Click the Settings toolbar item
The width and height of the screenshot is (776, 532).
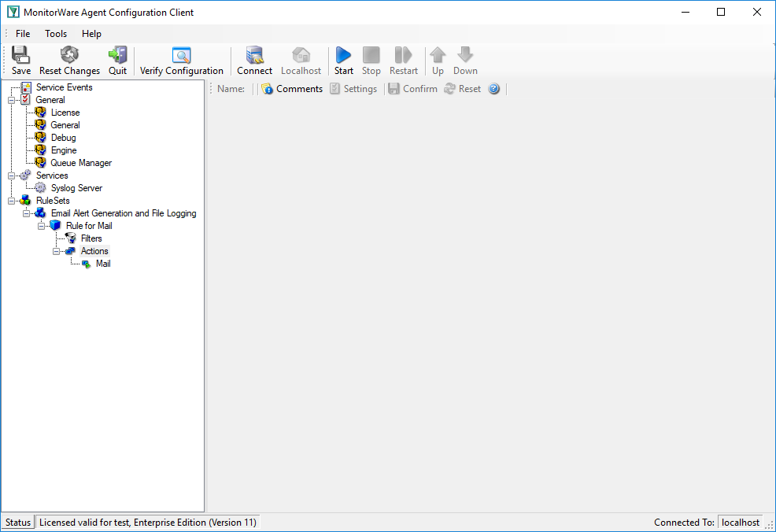(x=353, y=89)
